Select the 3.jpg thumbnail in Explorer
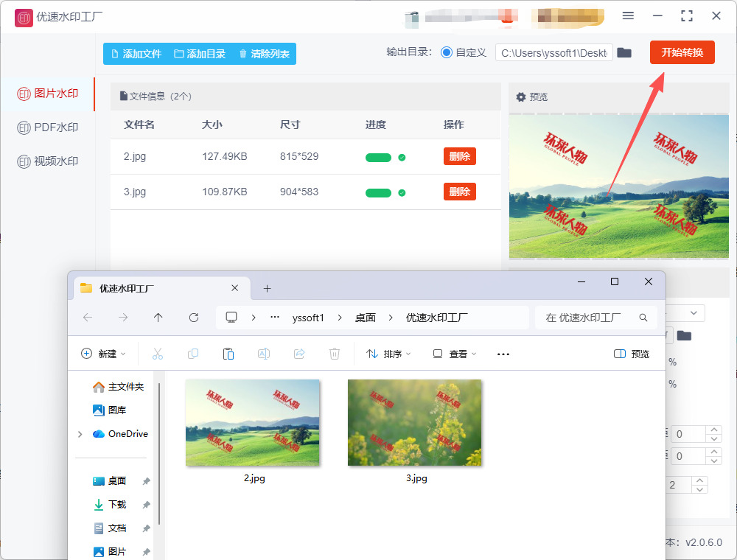The image size is (737, 560). (414, 423)
